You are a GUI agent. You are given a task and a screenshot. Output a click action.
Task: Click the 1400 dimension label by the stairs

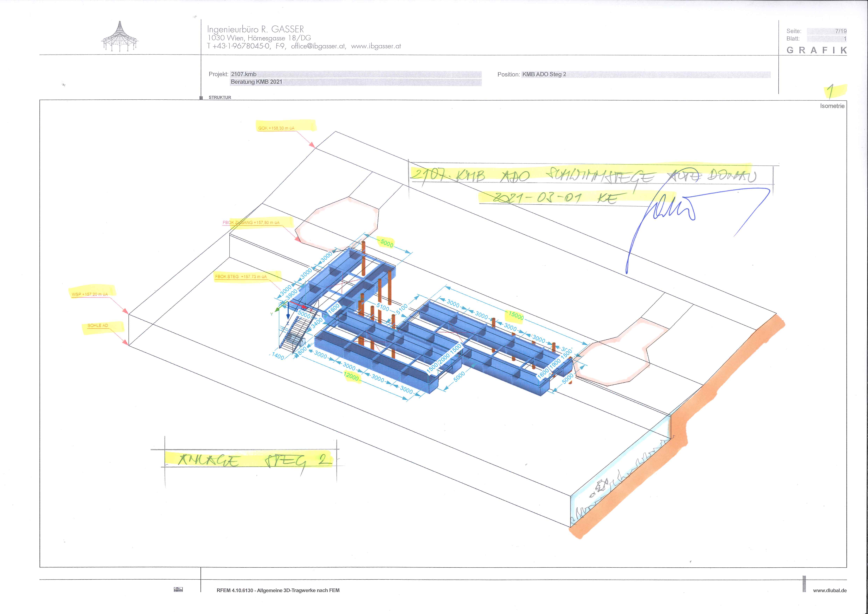pos(278,356)
